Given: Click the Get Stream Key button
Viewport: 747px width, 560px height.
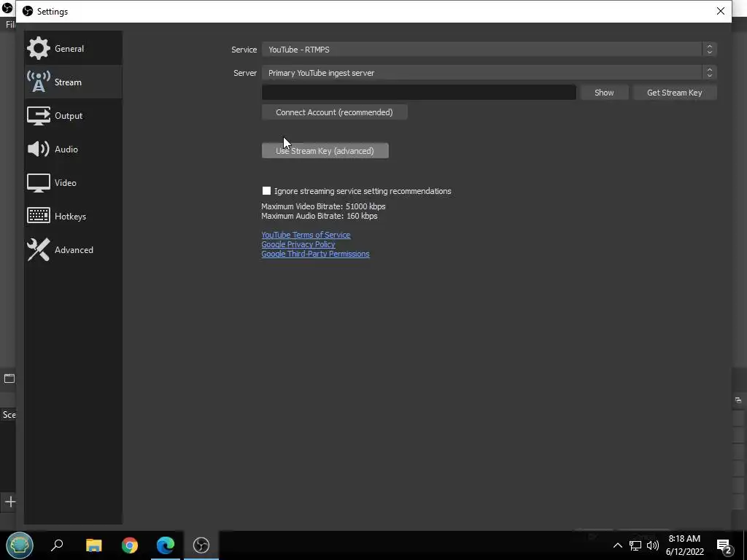Looking at the screenshot, I should (x=674, y=93).
